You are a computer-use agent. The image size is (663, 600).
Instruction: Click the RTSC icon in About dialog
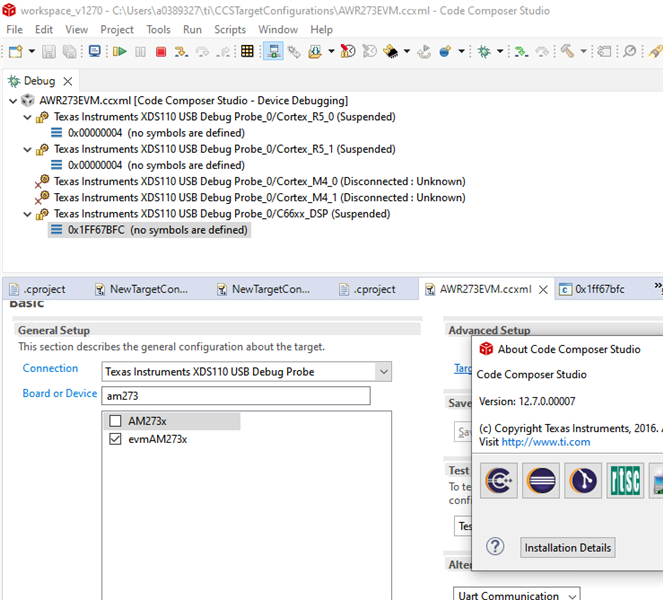coord(625,480)
